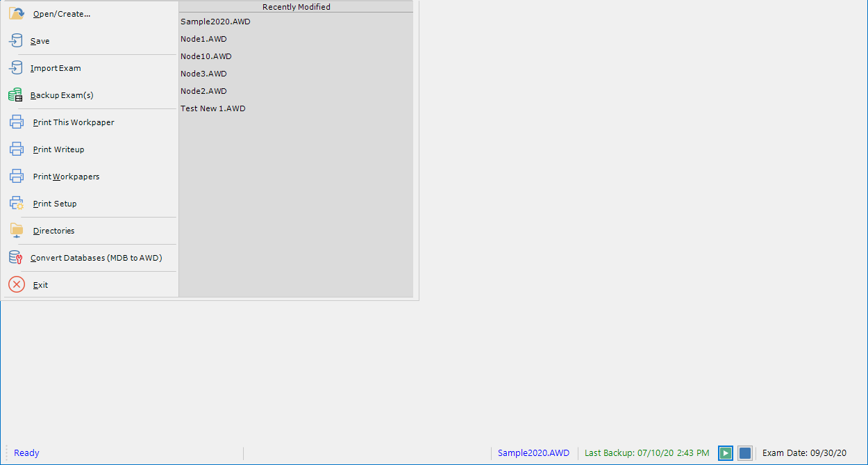Select Node1.AWD in Recently Modified

click(203, 38)
